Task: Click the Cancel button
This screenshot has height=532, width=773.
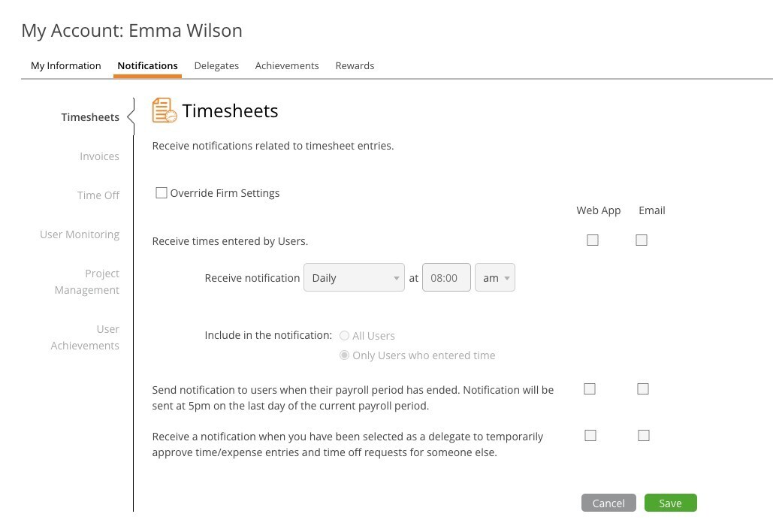Action: click(x=608, y=503)
